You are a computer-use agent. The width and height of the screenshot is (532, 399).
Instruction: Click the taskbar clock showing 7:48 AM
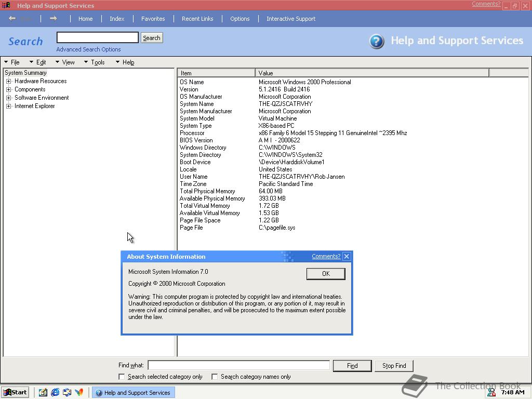pos(513,392)
